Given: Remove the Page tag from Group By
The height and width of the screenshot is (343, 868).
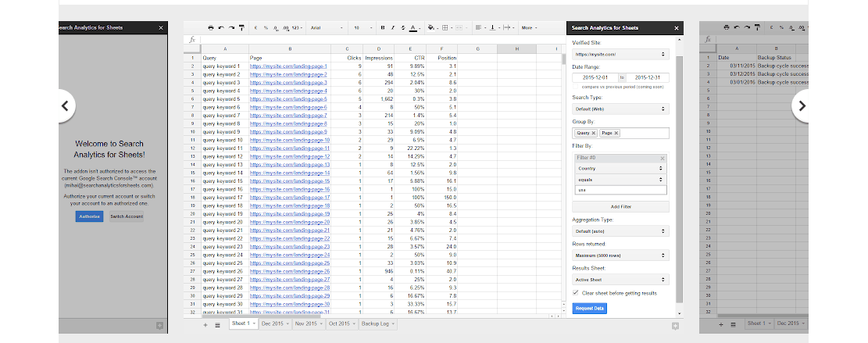Looking at the screenshot, I should pyautogui.click(x=616, y=134).
